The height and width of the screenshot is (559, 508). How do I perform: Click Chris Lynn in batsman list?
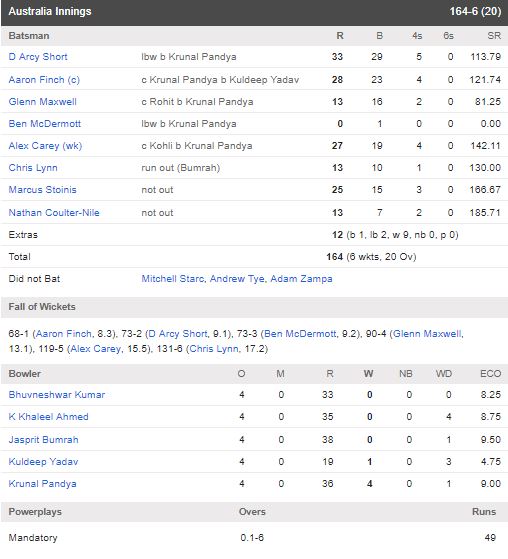[33, 168]
